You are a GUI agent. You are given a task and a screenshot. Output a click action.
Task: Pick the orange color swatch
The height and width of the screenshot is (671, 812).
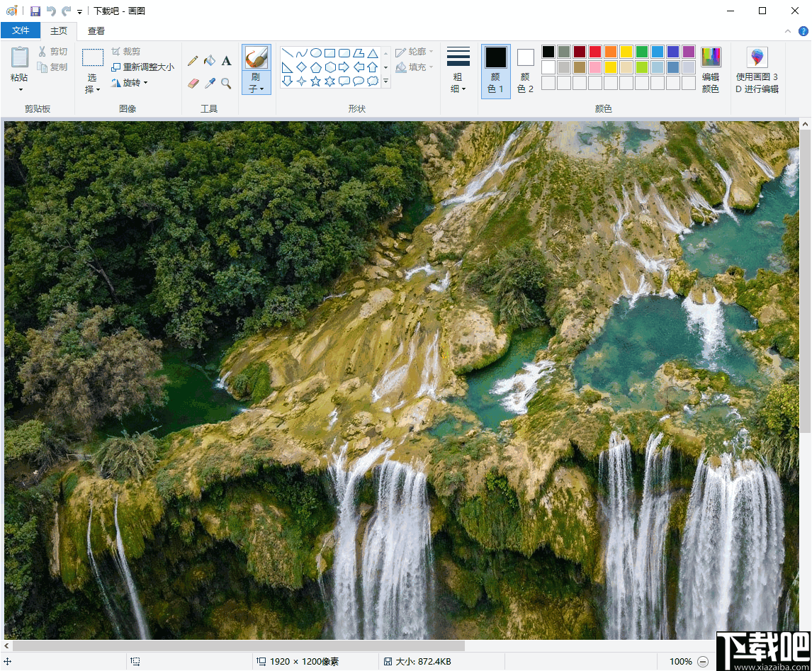pos(611,52)
